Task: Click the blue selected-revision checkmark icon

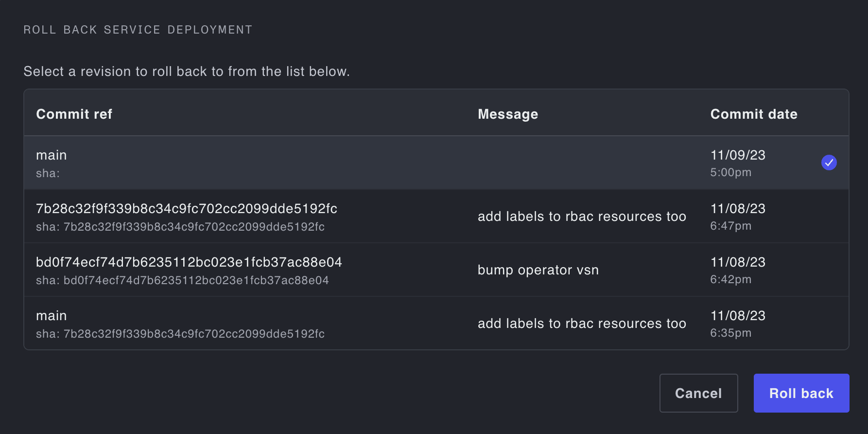Action: [829, 163]
